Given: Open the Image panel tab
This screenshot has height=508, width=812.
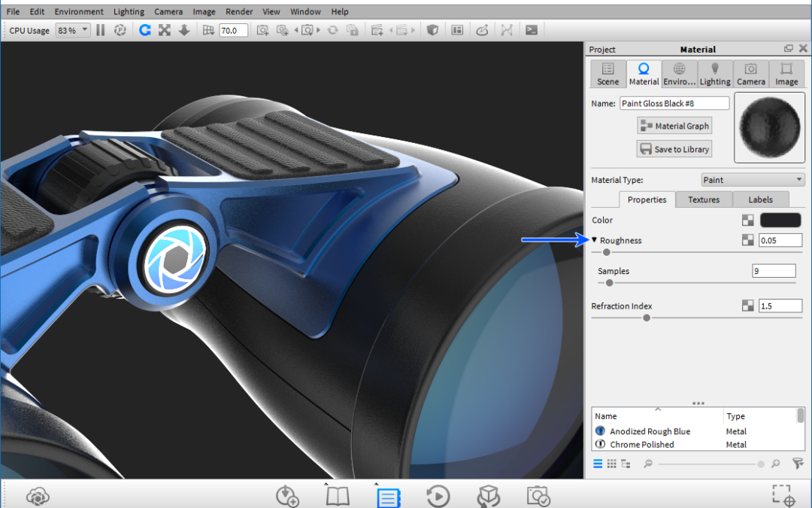Looking at the screenshot, I should point(786,74).
